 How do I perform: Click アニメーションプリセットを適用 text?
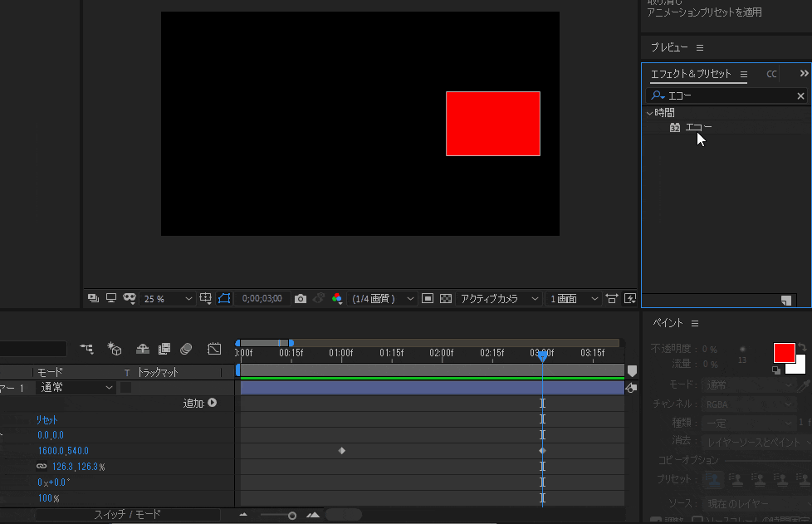point(704,12)
